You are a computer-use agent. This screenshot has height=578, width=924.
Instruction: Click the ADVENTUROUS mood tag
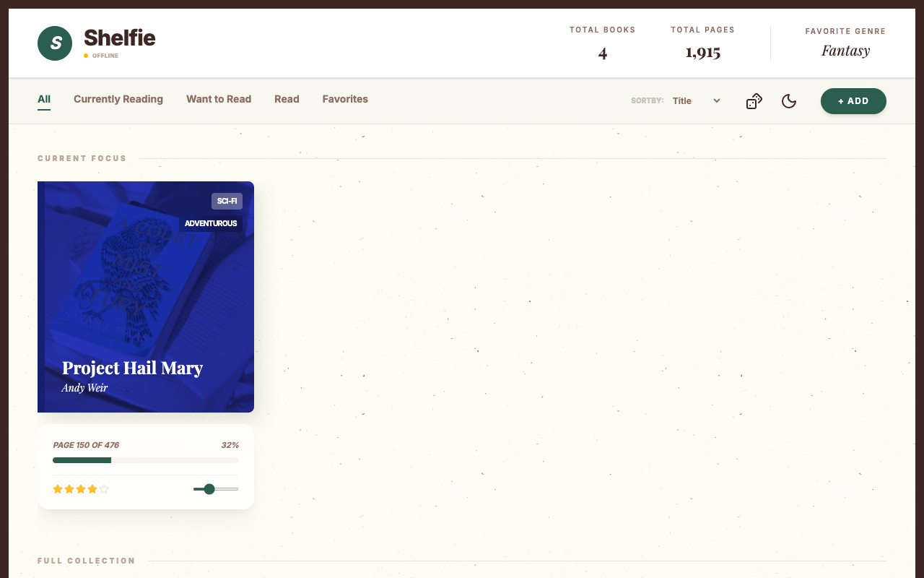[x=211, y=223]
